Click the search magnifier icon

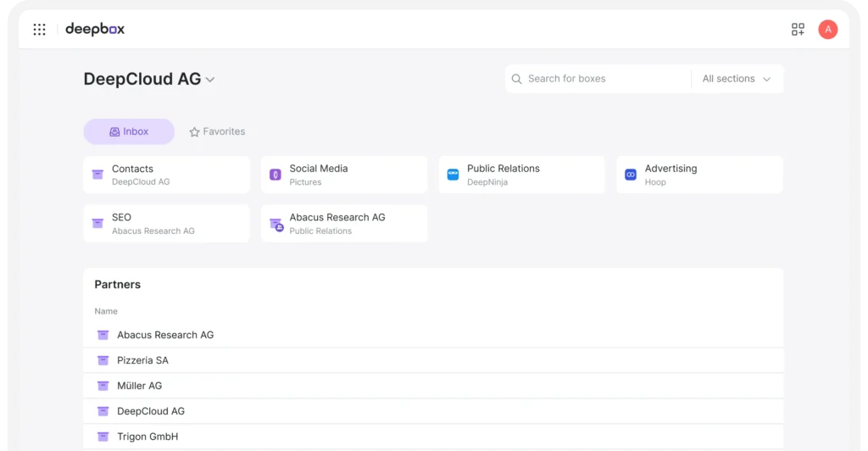click(x=516, y=79)
